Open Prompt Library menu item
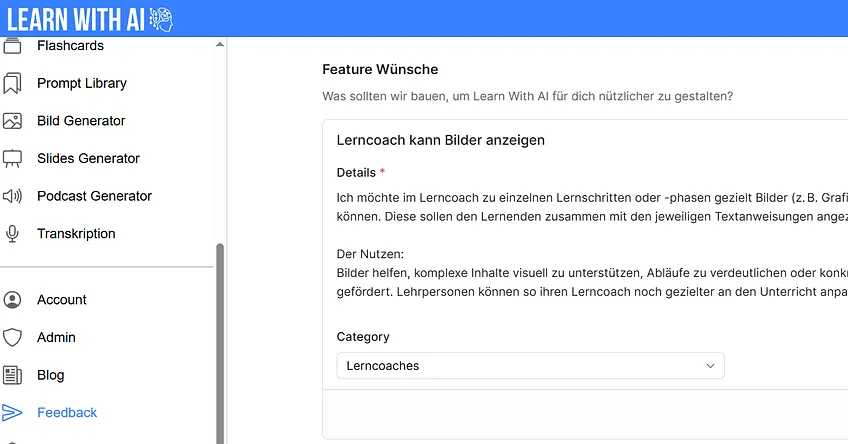 pos(82,83)
